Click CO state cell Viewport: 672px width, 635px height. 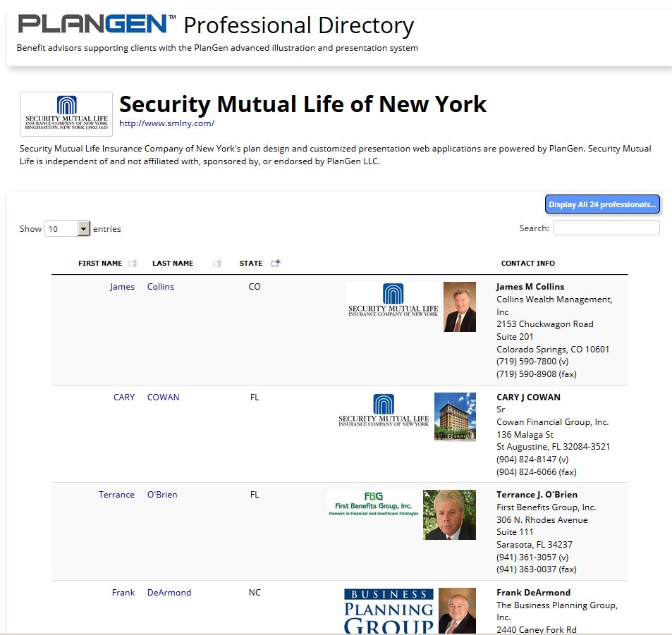pos(255,287)
